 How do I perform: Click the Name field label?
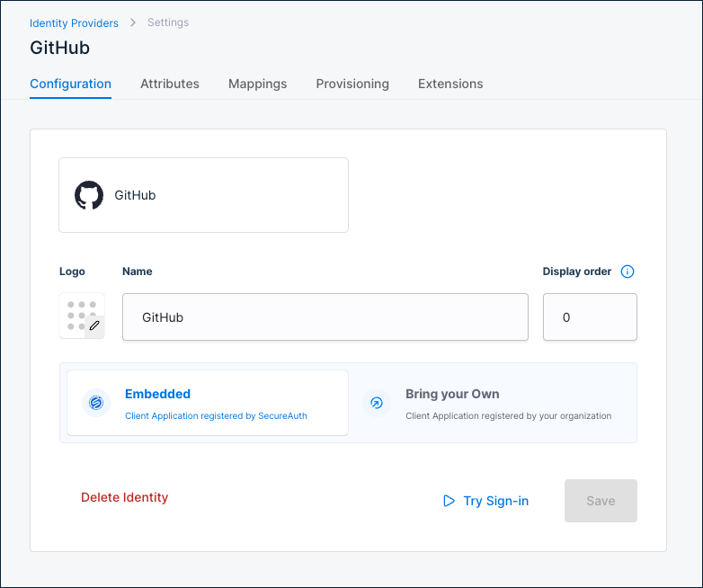pos(138,272)
